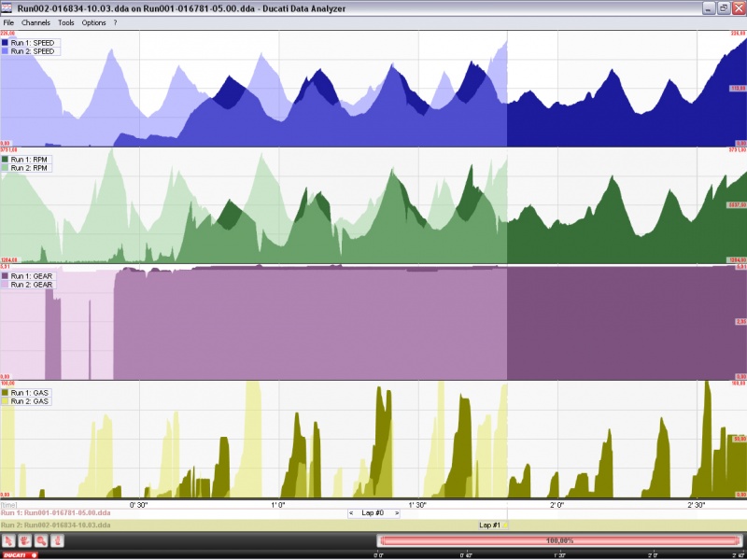Select the Run 1: SPEED legend label
The image size is (747, 560).
point(33,43)
